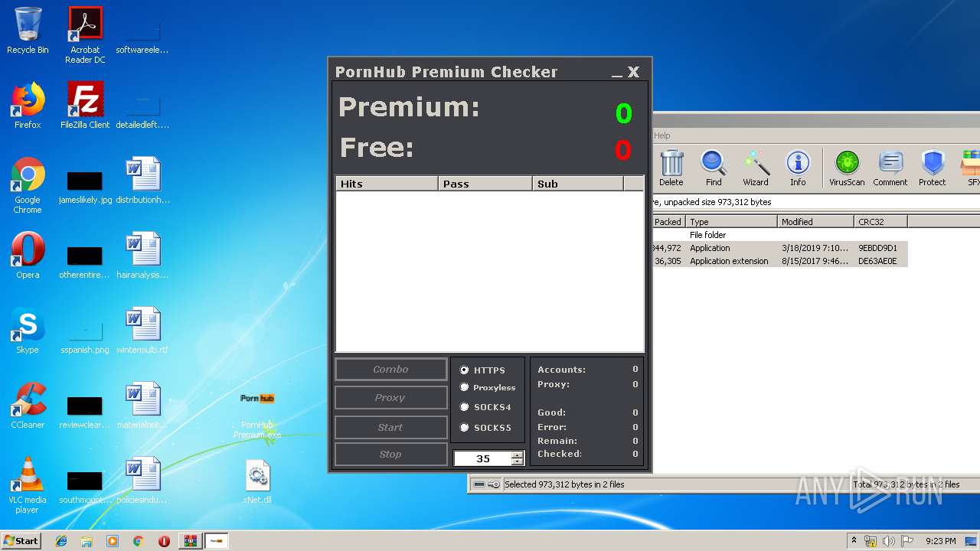Open Google Chrome desktop shortcut
This screenshot has height=551, width=980.
click(28, 185)
